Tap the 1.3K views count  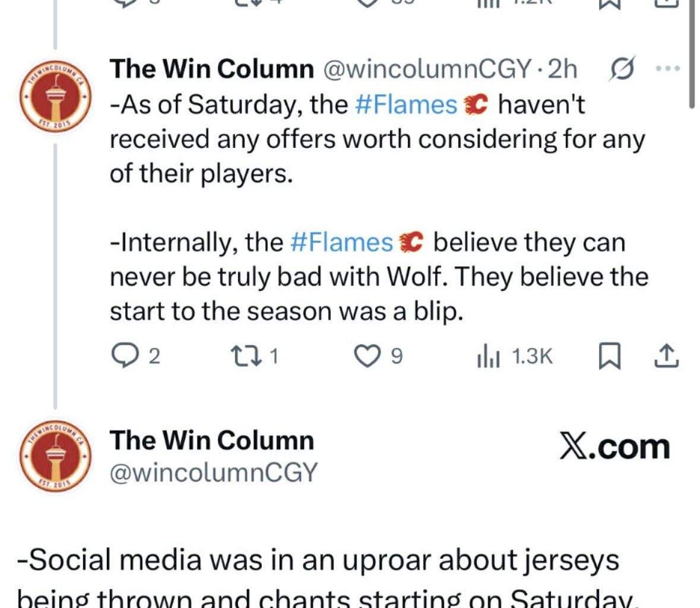pyautogui.click(x=530, y=355)
